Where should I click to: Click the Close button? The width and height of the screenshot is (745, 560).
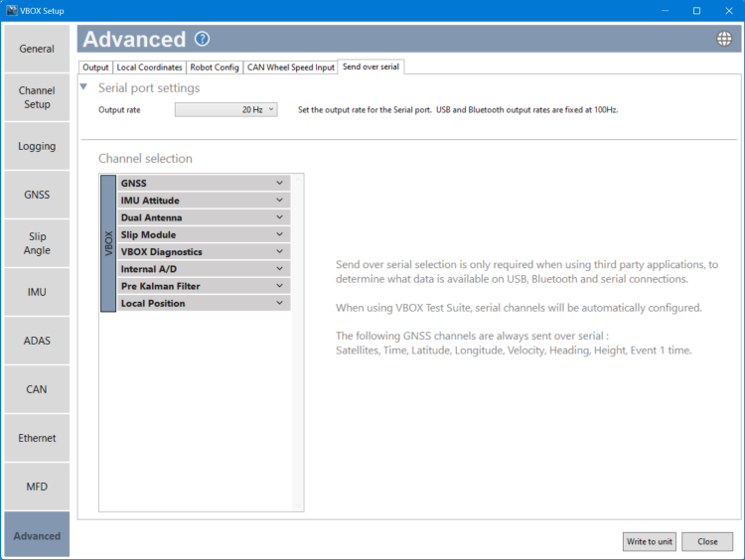click(707, 541)
